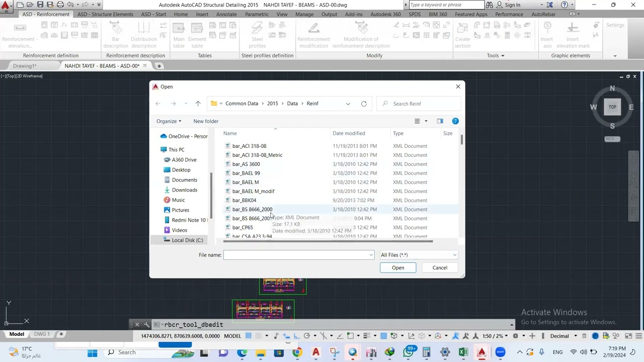Open the Zoom app from the taskbar
Viewport: 644px width, 362px height.
[500, 352]
